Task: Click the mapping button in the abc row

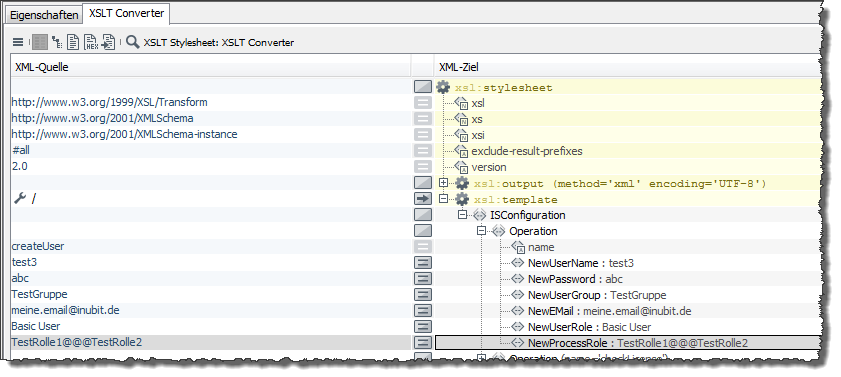Action: 423,279
